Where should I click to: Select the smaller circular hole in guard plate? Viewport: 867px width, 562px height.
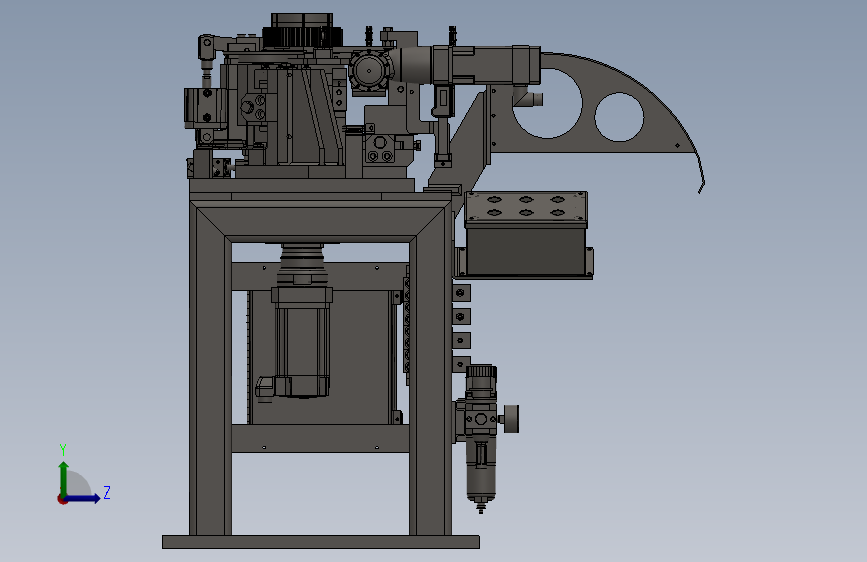[x=619, y=117]
